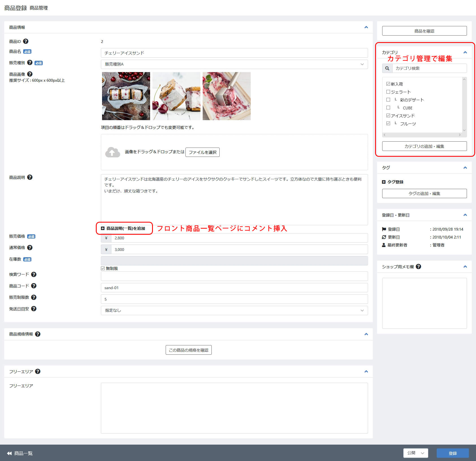This screenshot has width=476, height=461.
Task: Click the 登録 button
Action: pos(453,453)
